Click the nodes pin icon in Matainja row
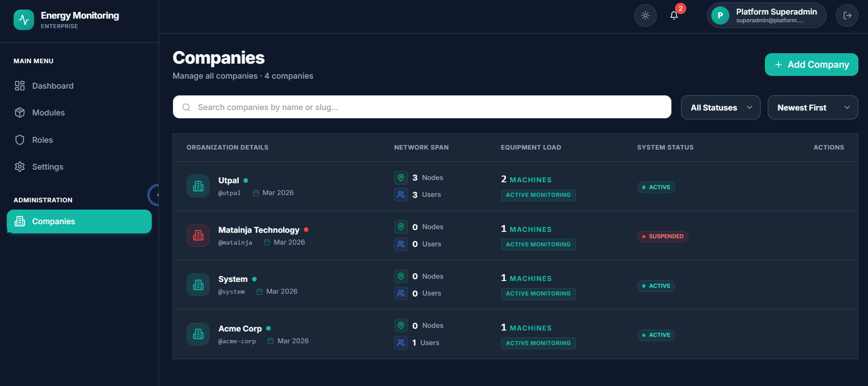This screenshot has width=868, height=386. (x=401, y=227)
